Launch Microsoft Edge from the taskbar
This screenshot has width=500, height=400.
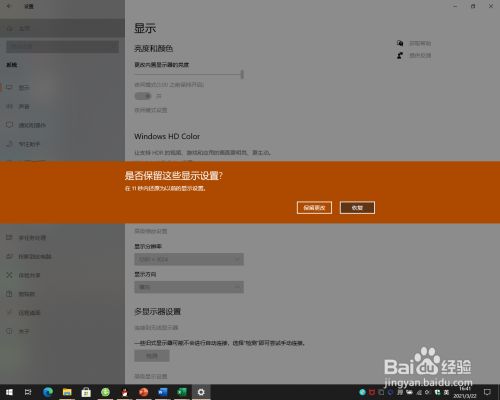[x=48, y=392]
